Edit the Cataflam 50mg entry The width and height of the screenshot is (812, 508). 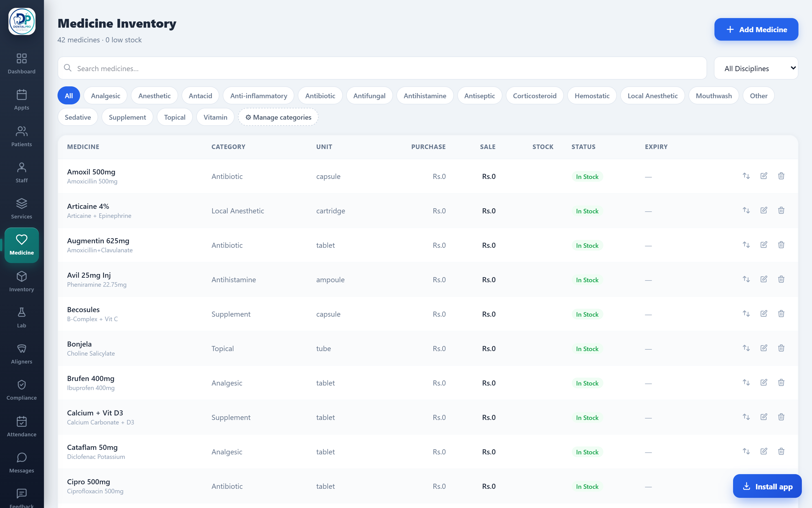pos(764,451)
